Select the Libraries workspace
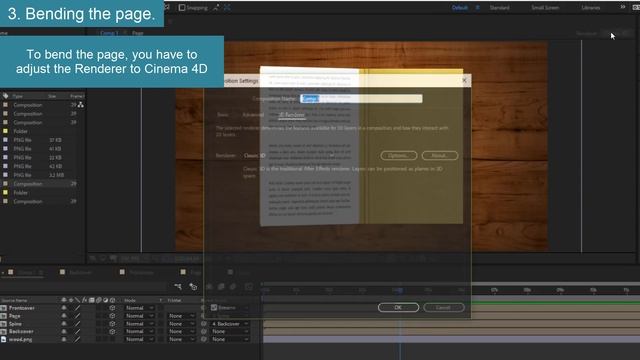The width and height of the screenshot is (640, 360). pos(591,7)
